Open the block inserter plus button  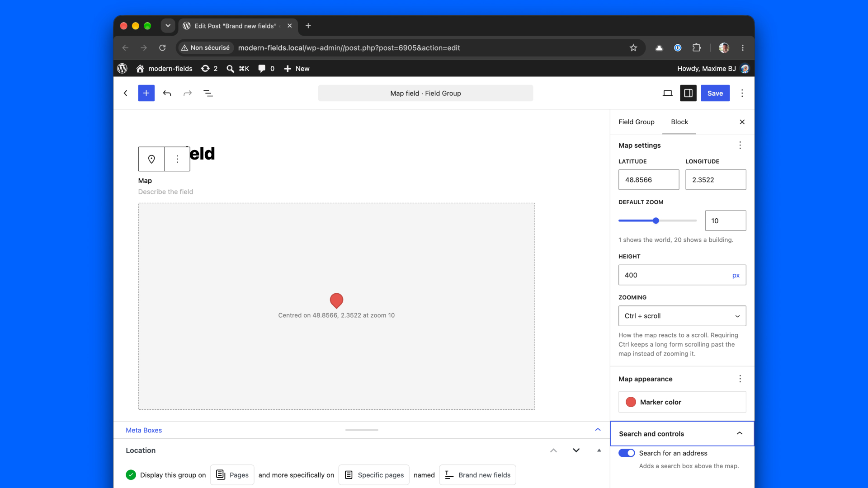pos(146,93)
